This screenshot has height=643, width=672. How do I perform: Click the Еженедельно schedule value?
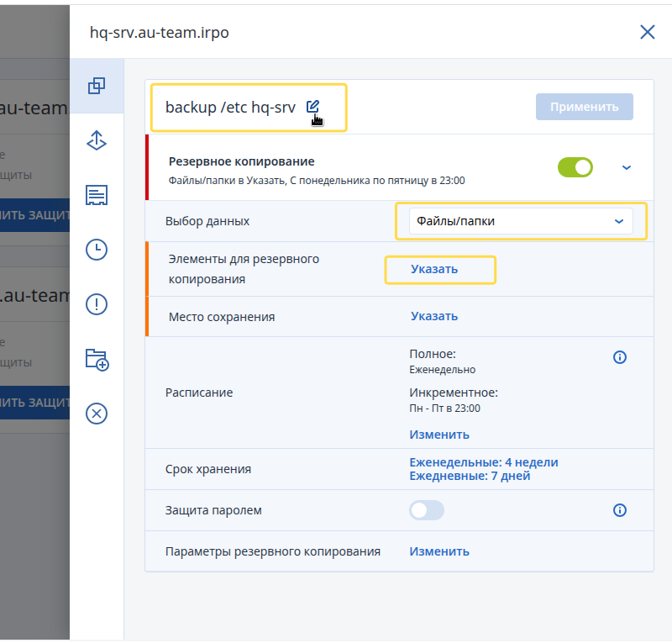[x=443, y=370]
